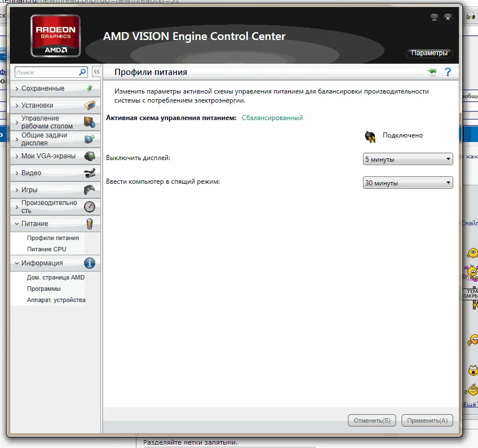Open Дом. страница AMD item
The image size is (478, 448).
pos(56,278)
